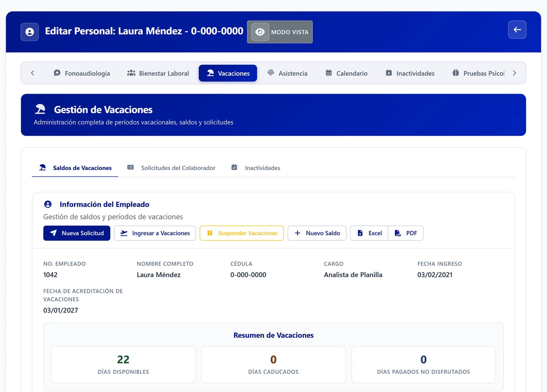This screenshot has height=392, width=547.
Task: Click the fecha ingreso value 03/02/2021
Action: [x=435, y=275]
